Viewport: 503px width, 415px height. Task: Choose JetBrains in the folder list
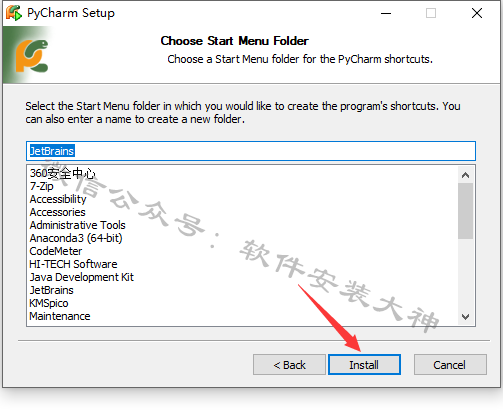coord(51,290)
